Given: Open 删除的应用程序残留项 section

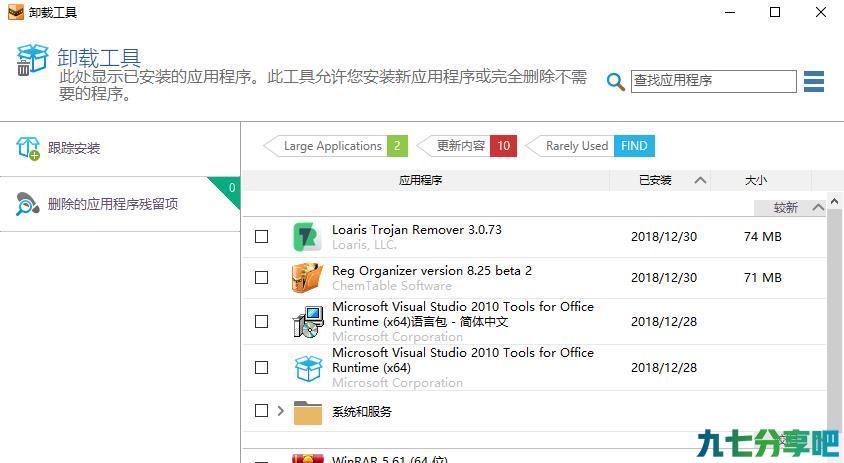Looking at the screenshot, I should click(120, 204).
